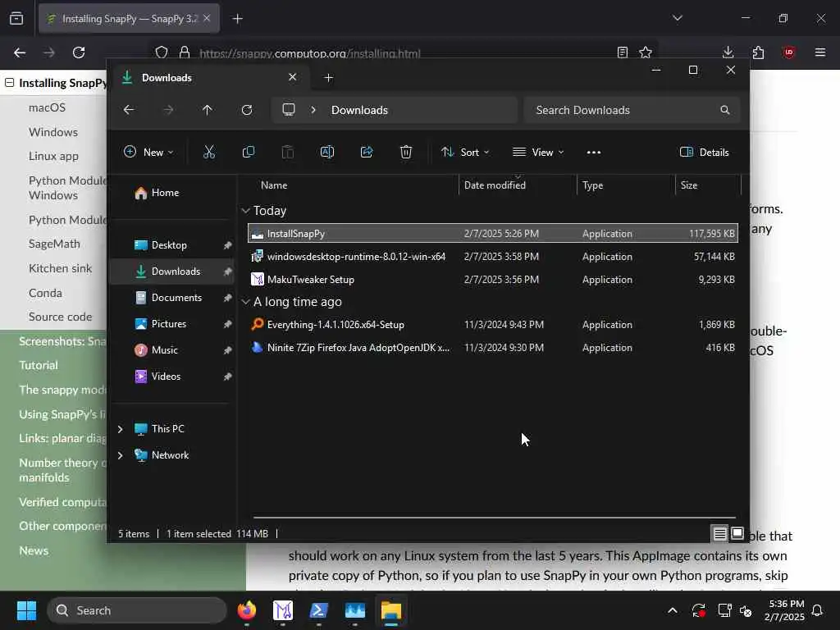This screenshot has width=840, height=630.
Task: Go up one folder level in Explorer
Action: (x=208, y=110)
